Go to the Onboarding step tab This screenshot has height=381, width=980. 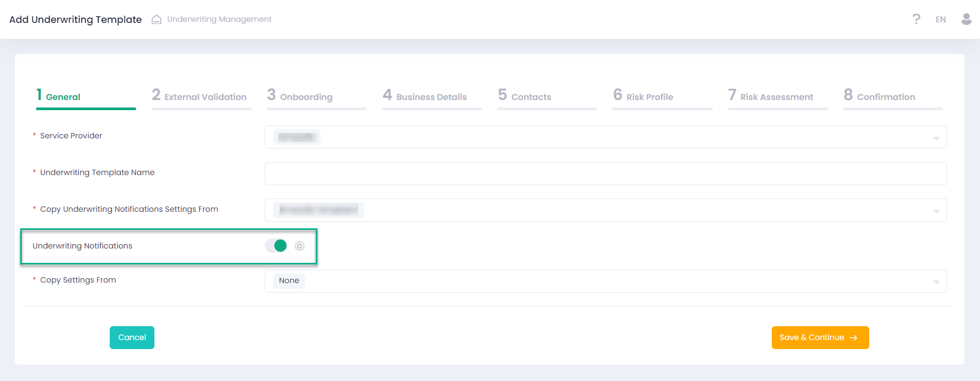(x=300, y=96)
